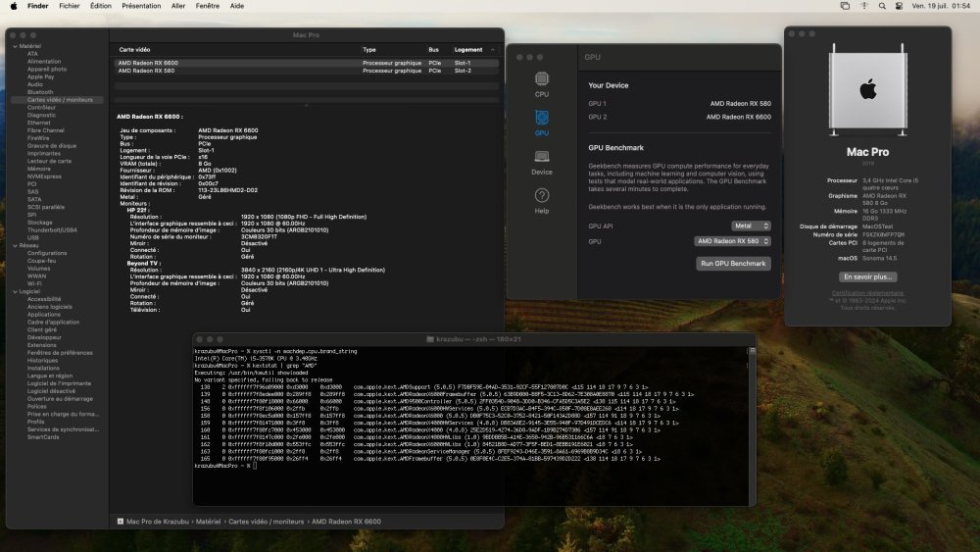Open the CPU section in Geekbench sidebar
This screenshot has height=552, width=980.
541,84
